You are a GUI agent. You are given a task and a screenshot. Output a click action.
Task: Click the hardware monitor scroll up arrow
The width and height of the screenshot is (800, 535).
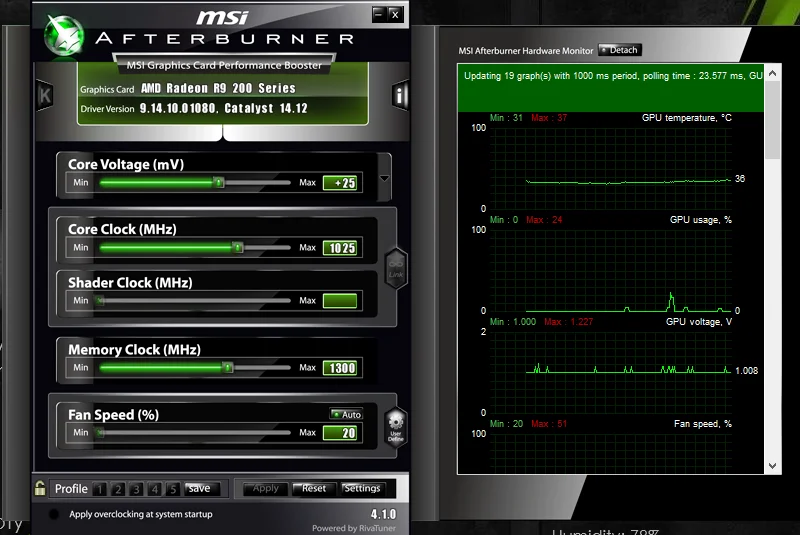tap(772, 73)
